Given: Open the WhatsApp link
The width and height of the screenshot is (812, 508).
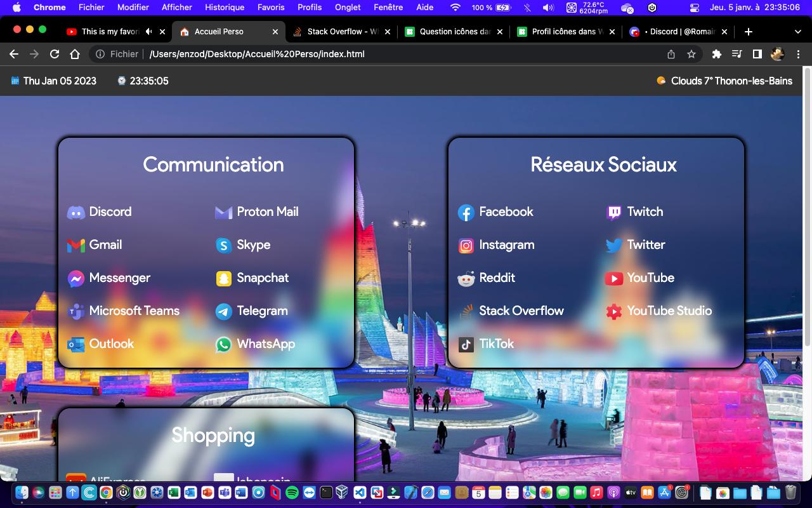Looking at the screenshot, I should (x=266, y=344).
